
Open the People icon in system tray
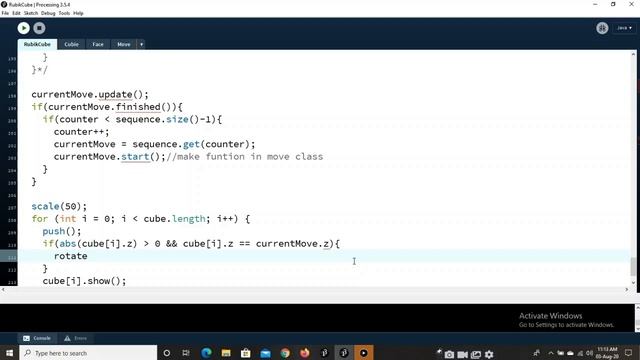[x=536, y=353]
